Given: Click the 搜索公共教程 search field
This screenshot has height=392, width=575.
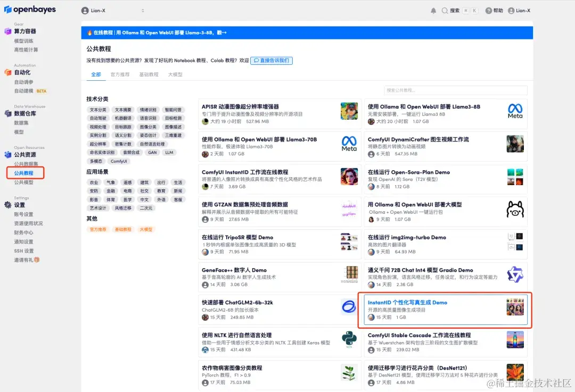Looking at the screenshot, I should tap(455, 90).
